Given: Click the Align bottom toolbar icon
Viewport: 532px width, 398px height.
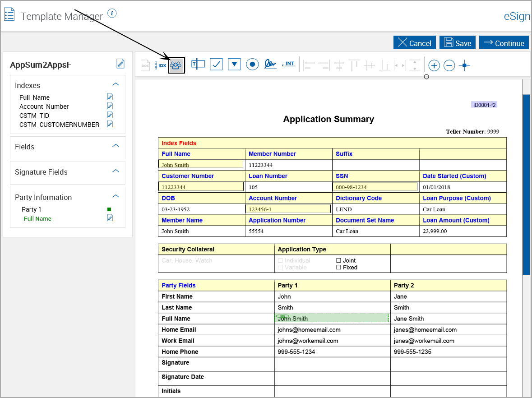Looking at the screenshot, I should pos(384,65).
